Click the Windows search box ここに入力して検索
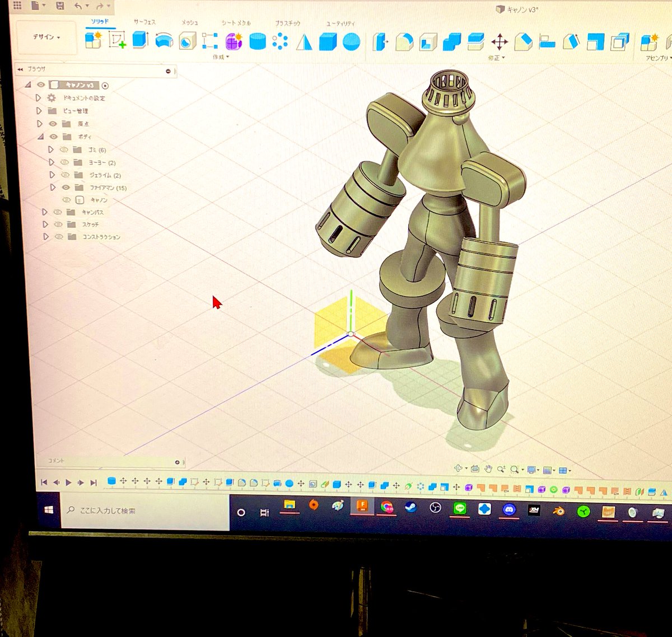 click(146, 510)
